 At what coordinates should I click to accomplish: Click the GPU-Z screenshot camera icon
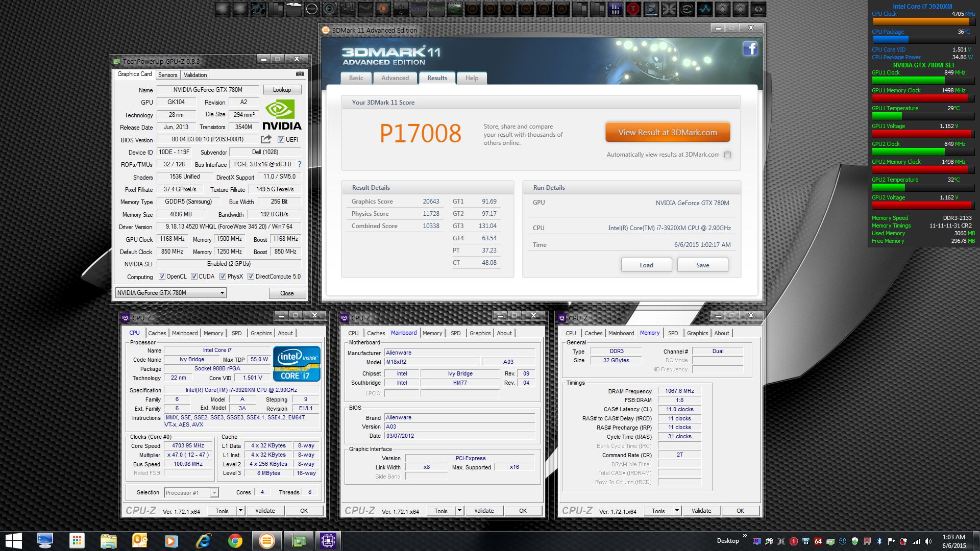pyautogui.click(x=300, y=74)
